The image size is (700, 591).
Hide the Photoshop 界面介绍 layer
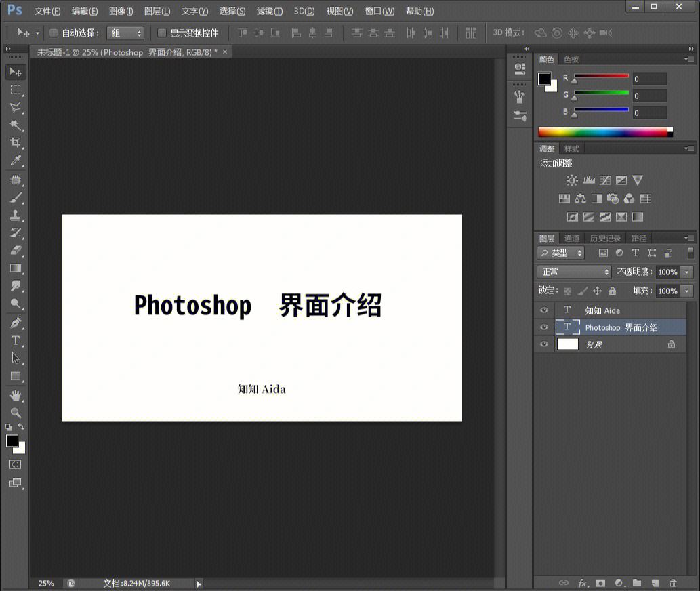(x=544, y=327)
